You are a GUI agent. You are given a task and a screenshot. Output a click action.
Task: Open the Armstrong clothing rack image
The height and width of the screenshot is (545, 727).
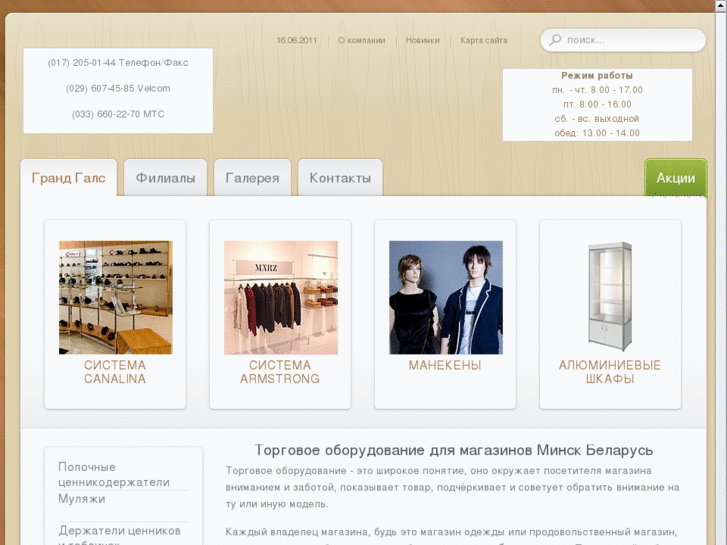(x=281, y=297)
